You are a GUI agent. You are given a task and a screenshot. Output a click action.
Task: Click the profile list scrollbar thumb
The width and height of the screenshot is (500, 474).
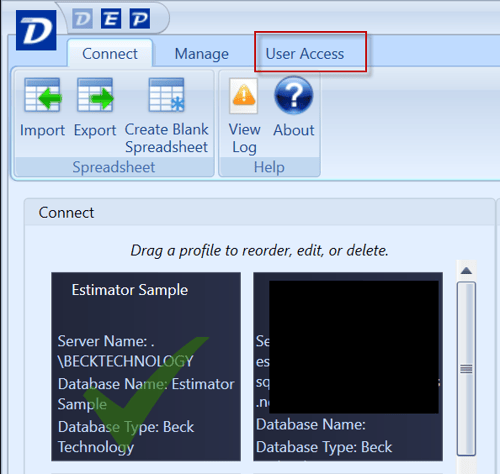click(466, 369)
